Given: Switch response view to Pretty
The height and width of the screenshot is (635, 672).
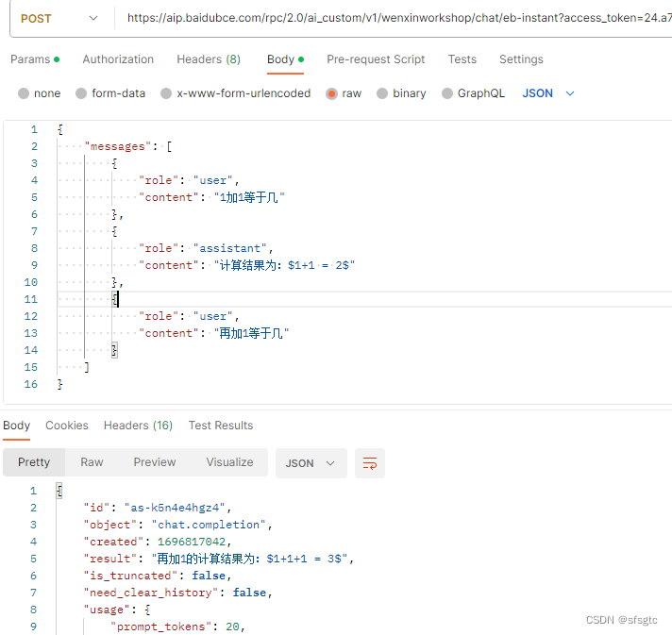Looking at the screenshot, I should (34, 462).
